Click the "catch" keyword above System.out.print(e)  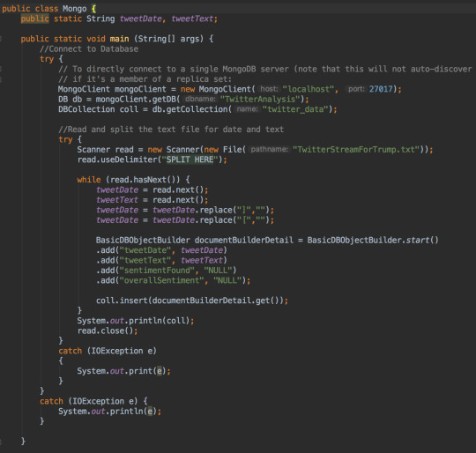point(71,351)
